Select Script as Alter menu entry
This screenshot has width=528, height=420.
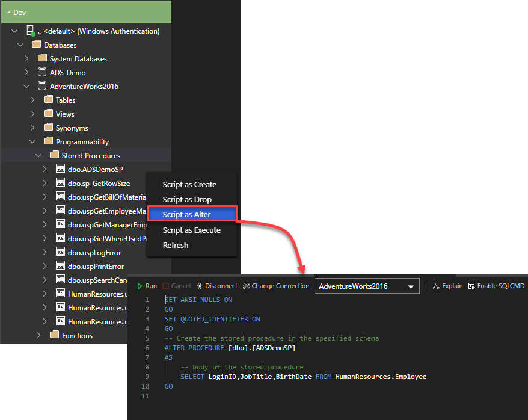[x=192, y=214]
